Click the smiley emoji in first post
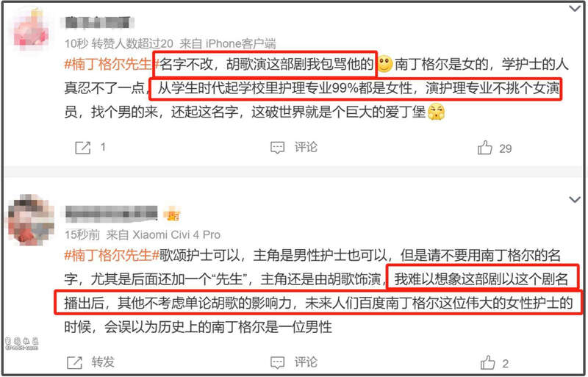 pyautogui.click(x=384, y=64)
